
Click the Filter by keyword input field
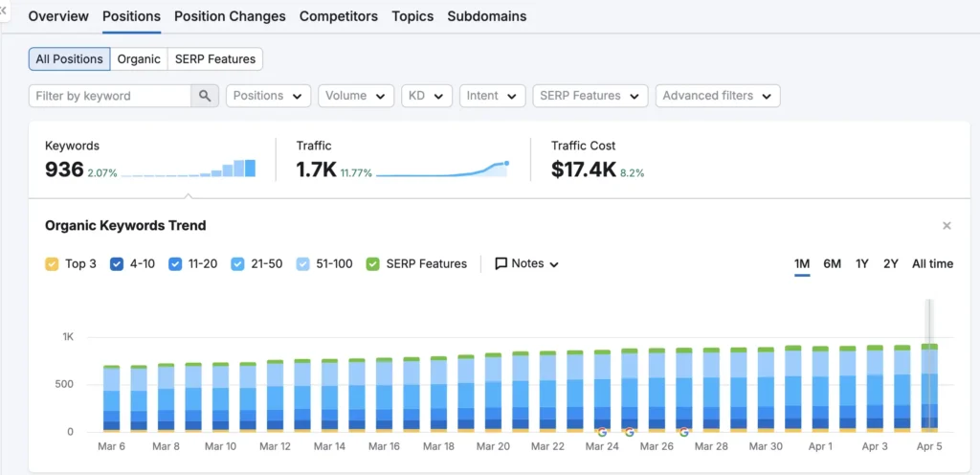click(110, 96)
